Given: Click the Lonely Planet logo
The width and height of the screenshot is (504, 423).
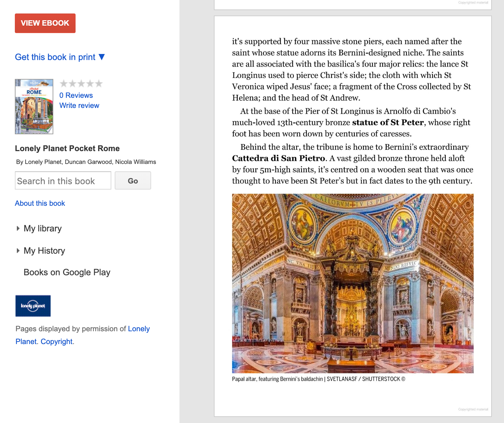Looking at the screenshot, I should point(33,306).
